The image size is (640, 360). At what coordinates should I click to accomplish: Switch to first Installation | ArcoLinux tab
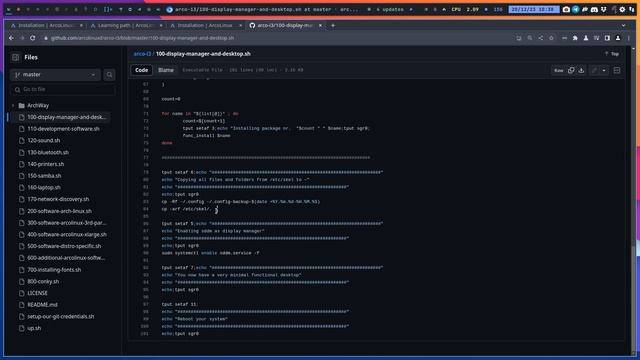(46, 25)
